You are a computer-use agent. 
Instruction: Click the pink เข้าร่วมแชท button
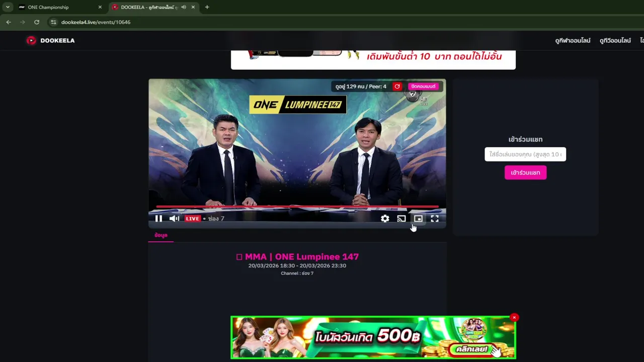[x=525, y=172]
